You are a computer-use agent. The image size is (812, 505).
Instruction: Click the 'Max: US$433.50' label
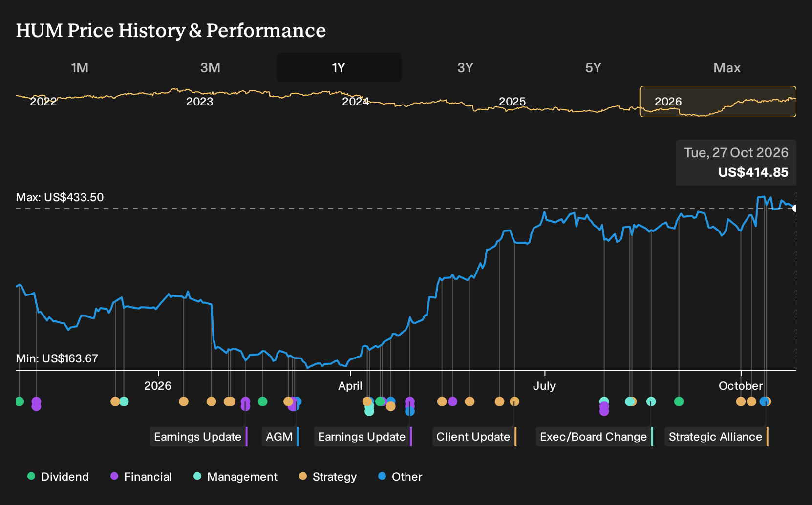point(60,197)
